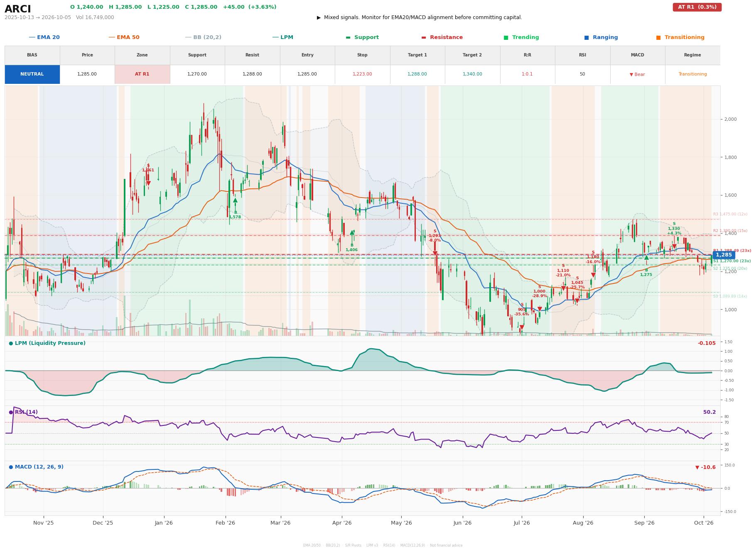Click the NEUTRAL bias cell
Image resolution: width=756 pixels, height=552 pixels.
point(32,74)
